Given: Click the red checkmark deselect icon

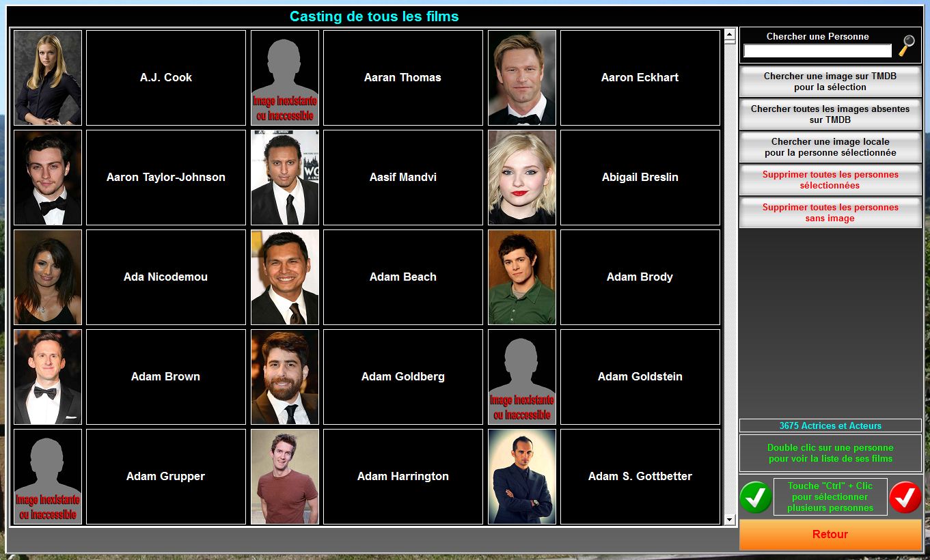Looking at the screenshot, I should 905,497.
